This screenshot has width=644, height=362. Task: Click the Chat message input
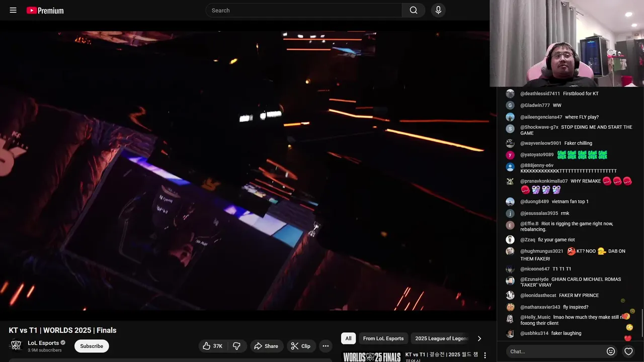pyautogui.click(x=555, y=351)
